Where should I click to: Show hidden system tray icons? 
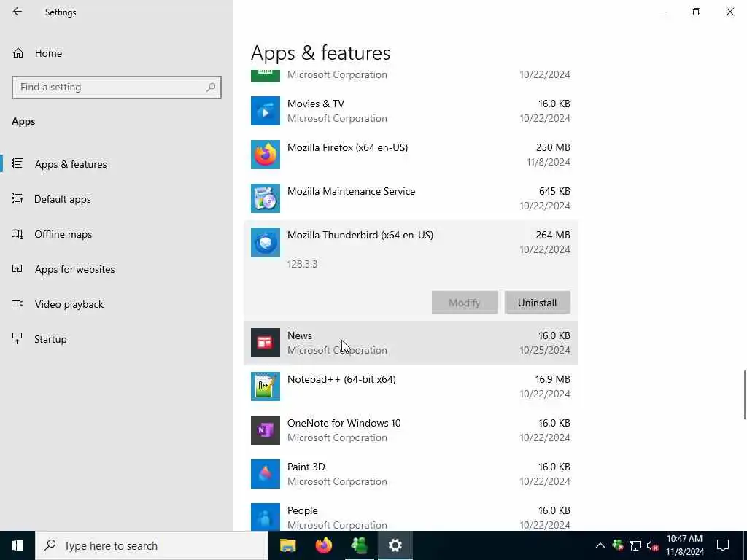click(600, 545)
